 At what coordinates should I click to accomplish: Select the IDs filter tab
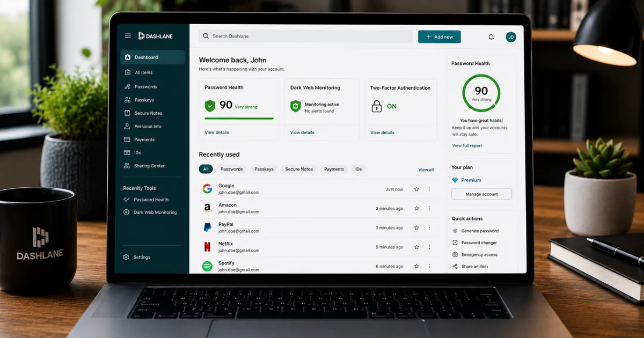click(358, 169)
